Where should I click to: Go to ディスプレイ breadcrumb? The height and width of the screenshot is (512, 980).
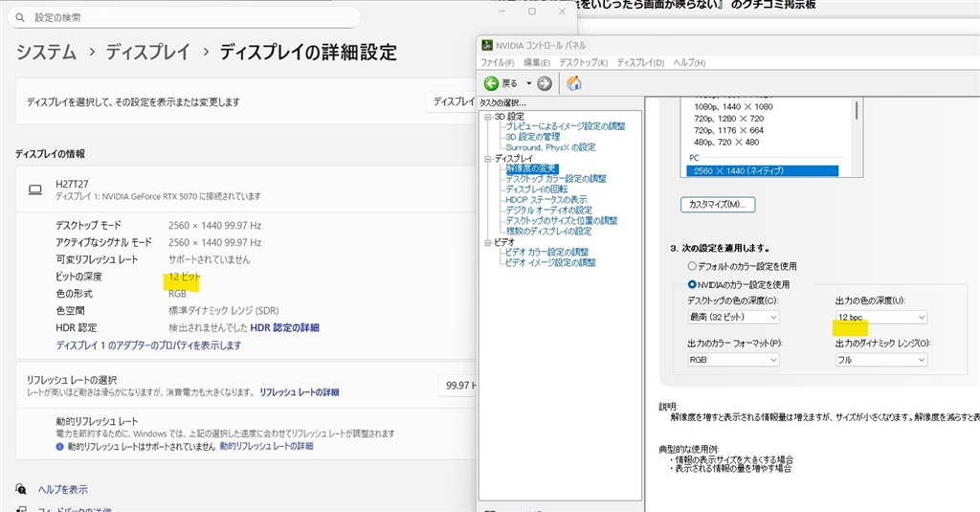pos(147,52)
